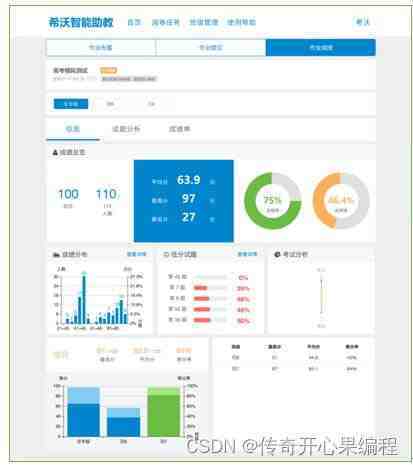Screen dimensions: 413x465
Task: Click the vertical slider in 考试分析 panel
Action: click(x=321, y=297)
